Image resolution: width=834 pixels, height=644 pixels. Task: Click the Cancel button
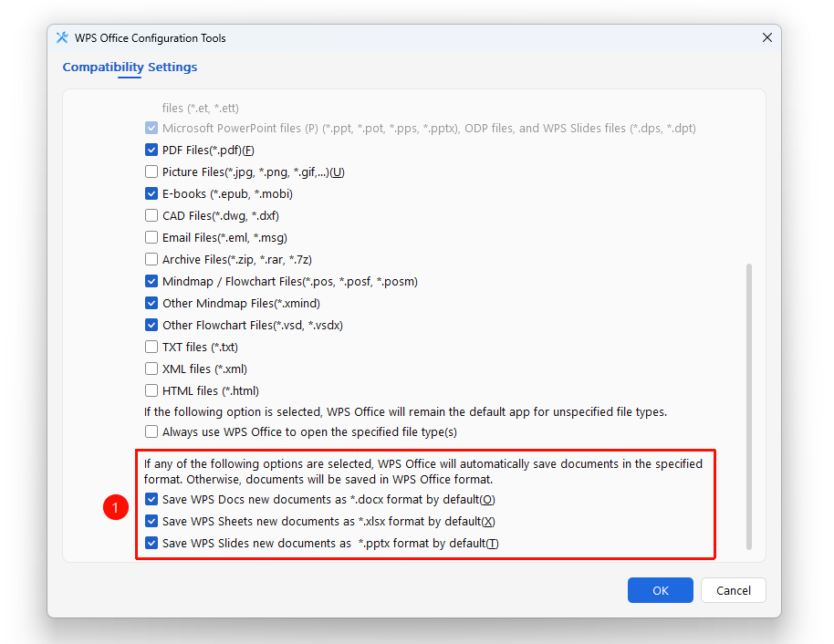pos(734,590)
